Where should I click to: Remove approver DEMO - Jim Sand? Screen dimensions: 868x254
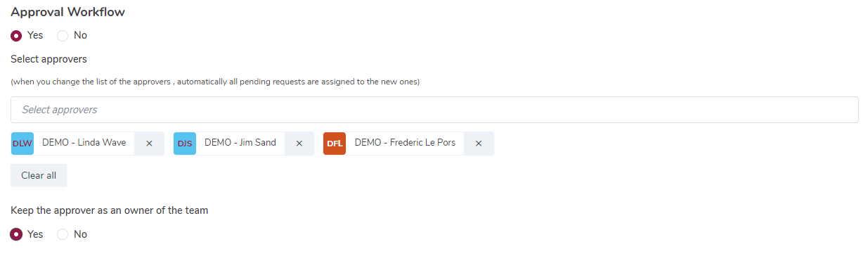click(299, 144)
